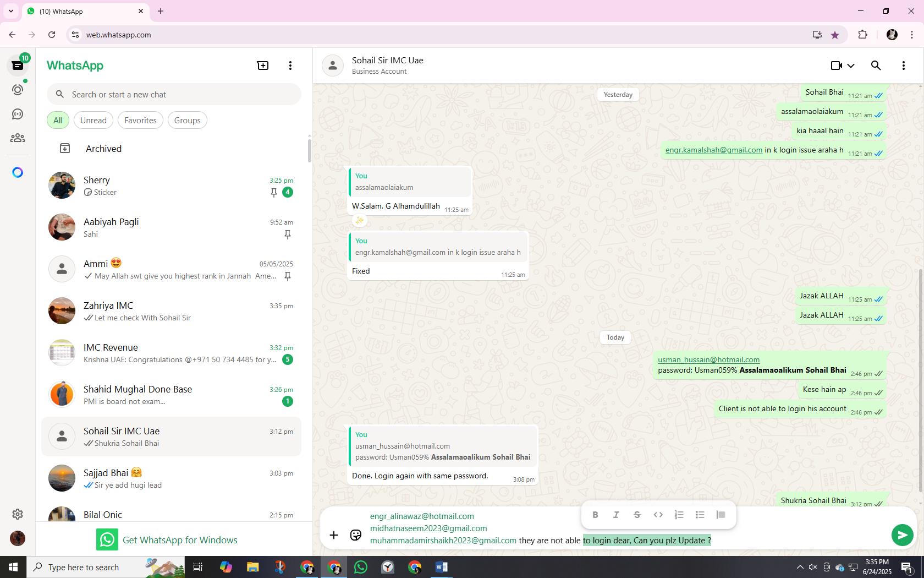Apply Italic formatting in message toolbar
924x578 pixels.
616,515
